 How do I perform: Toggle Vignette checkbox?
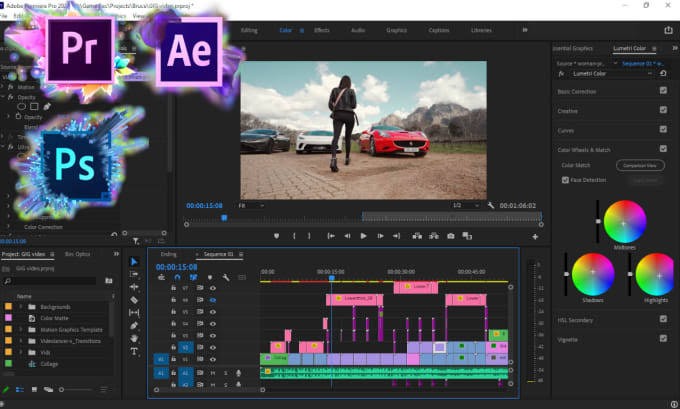pos(663,338)
